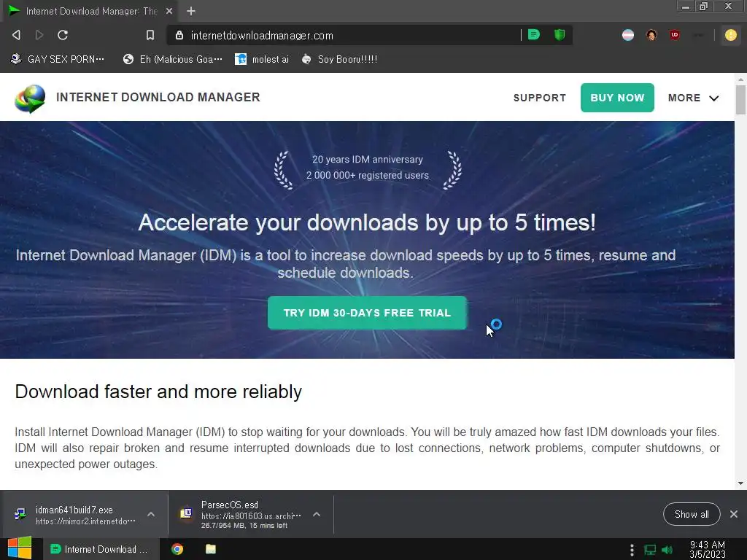The height and width of the screenshot is (560, 747).
Task: Open the Soy Booru bookmark
Action: [x=340, y=60]
